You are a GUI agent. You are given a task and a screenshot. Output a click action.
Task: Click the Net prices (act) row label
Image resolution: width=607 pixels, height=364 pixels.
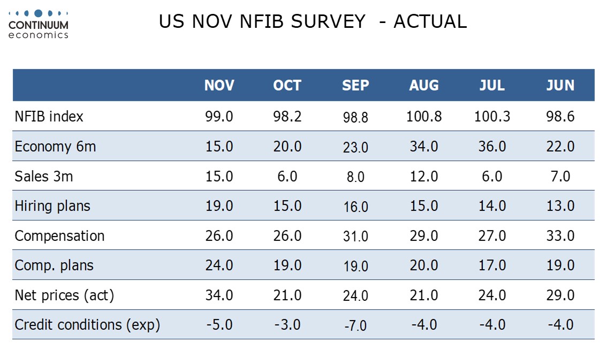[64, 295]
